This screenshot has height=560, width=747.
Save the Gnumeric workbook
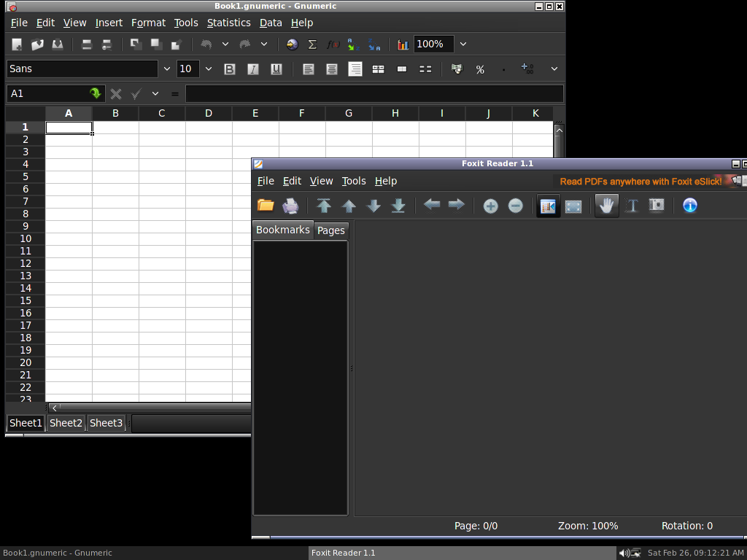pos(58,44)
